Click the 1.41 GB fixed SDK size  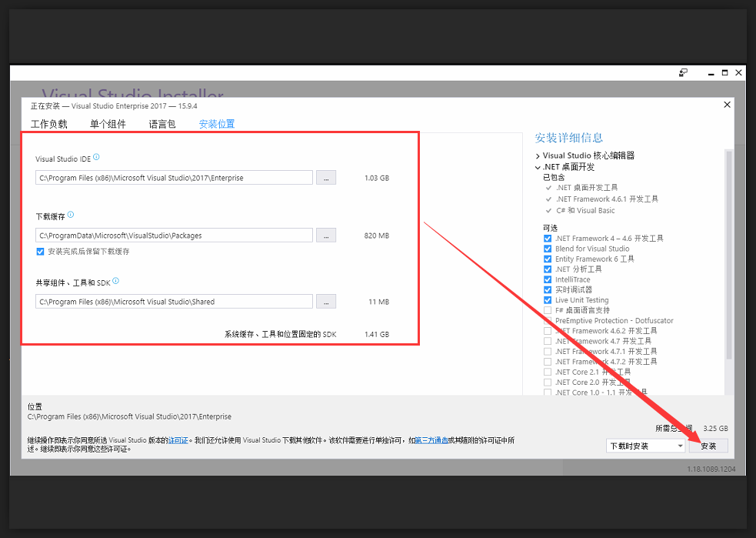click(377, 334)
